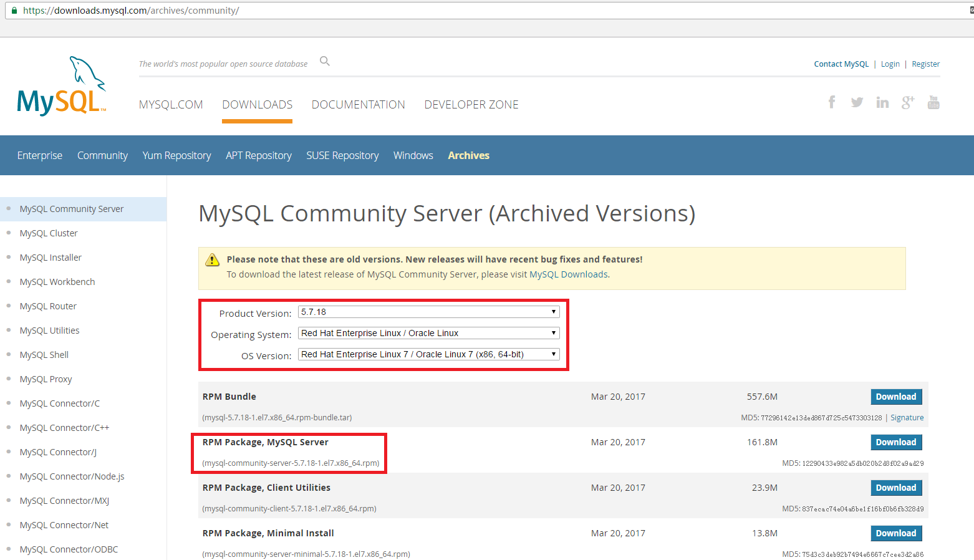Viewport: 974px width, 560px height.
Task: Open MySQL Twitter page icon
Action: (x=857, y=102)
